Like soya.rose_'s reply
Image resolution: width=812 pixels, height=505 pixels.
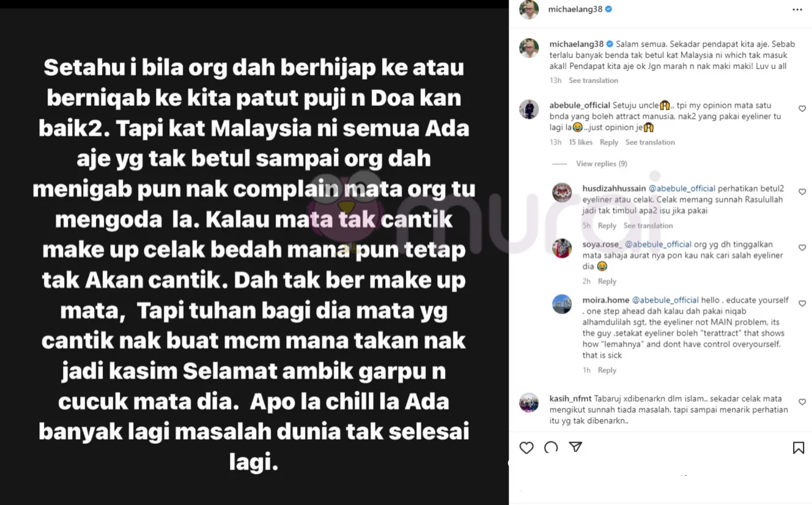[x=802, y=248]
